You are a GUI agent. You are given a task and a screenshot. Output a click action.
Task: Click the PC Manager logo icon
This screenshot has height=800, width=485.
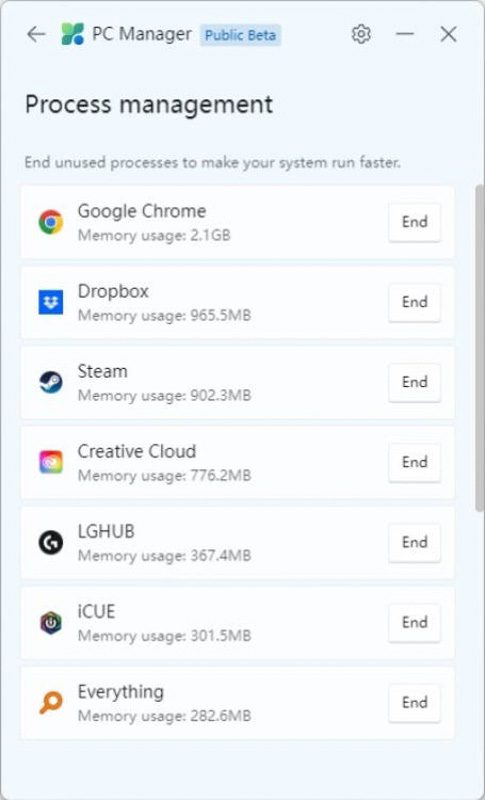[72, 34]
